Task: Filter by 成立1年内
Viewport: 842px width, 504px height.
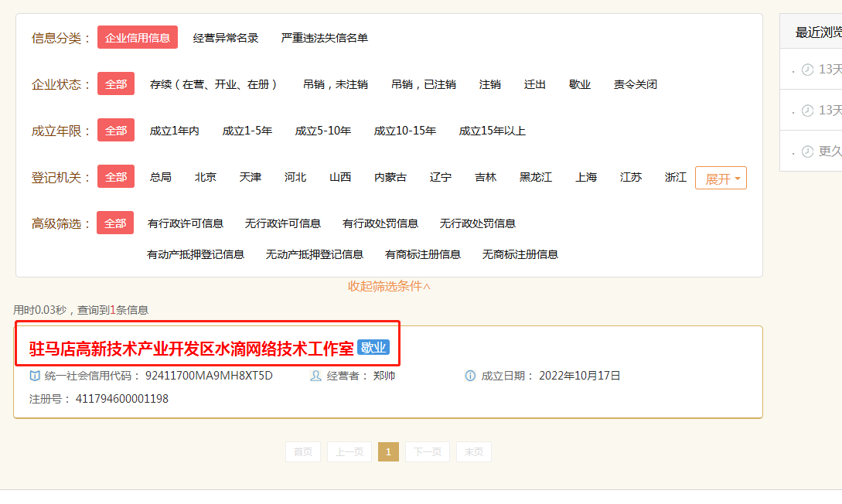Action: [x=175, y=131]
